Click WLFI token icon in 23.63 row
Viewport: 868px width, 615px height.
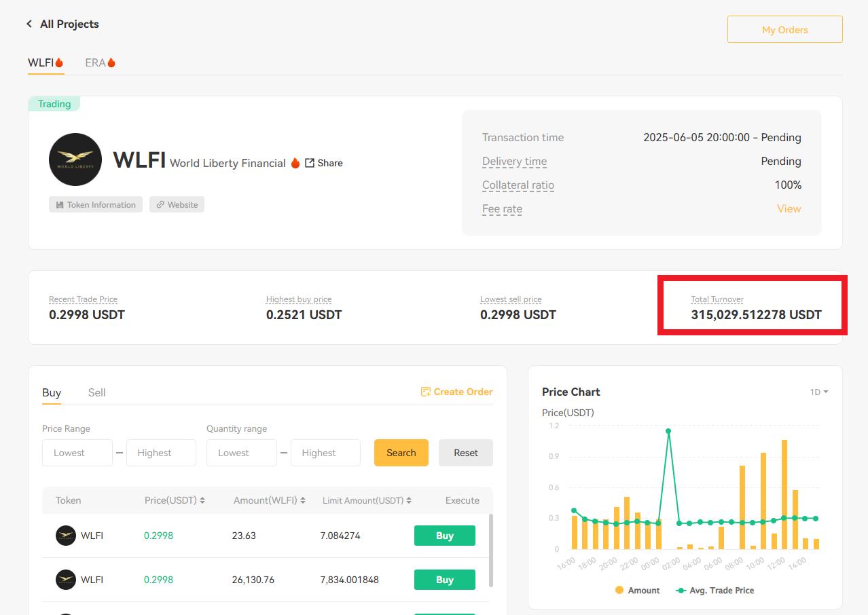pos(66,536)
